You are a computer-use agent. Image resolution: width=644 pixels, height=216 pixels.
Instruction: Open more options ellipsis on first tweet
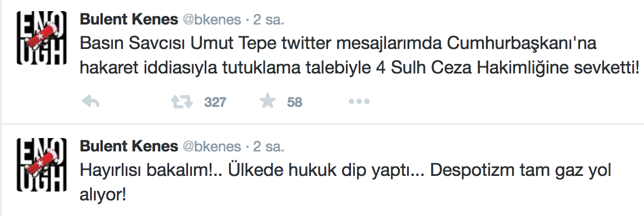(x=359, y=101)
